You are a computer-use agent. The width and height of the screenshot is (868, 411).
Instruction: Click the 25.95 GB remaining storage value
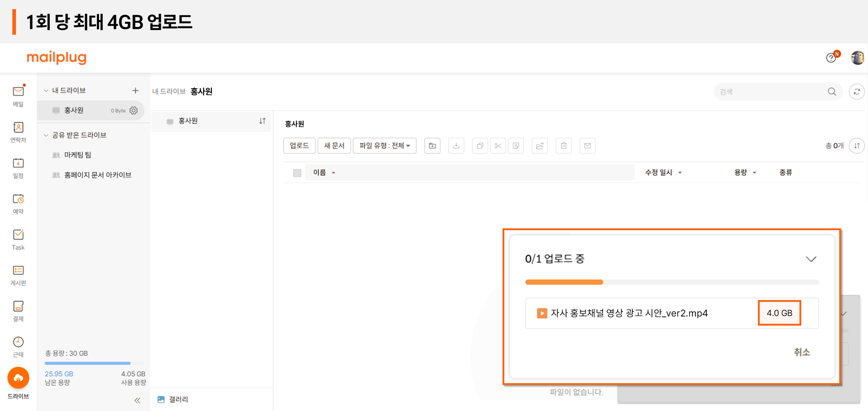click(59, 374)
